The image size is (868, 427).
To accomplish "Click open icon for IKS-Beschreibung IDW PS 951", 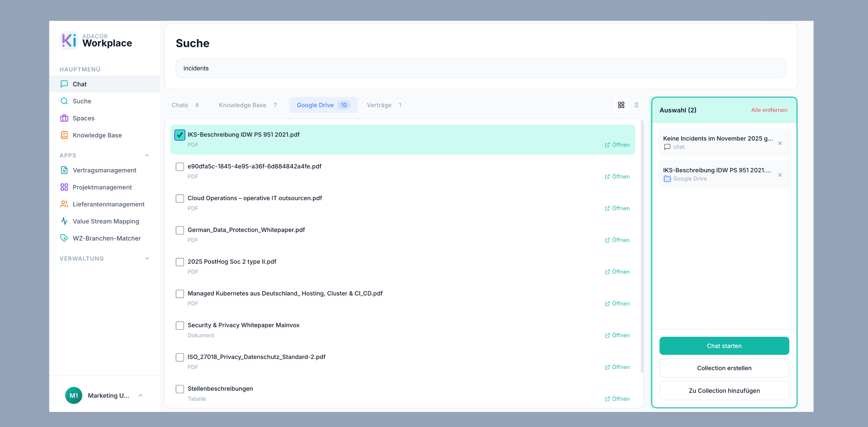I will click(607, 145).
